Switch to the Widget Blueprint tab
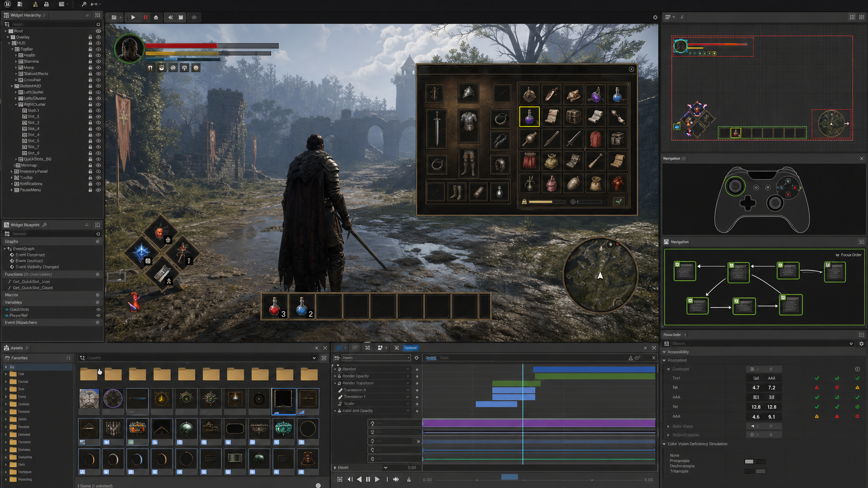This screenshot has width=868, height=488. pos(25,224)
